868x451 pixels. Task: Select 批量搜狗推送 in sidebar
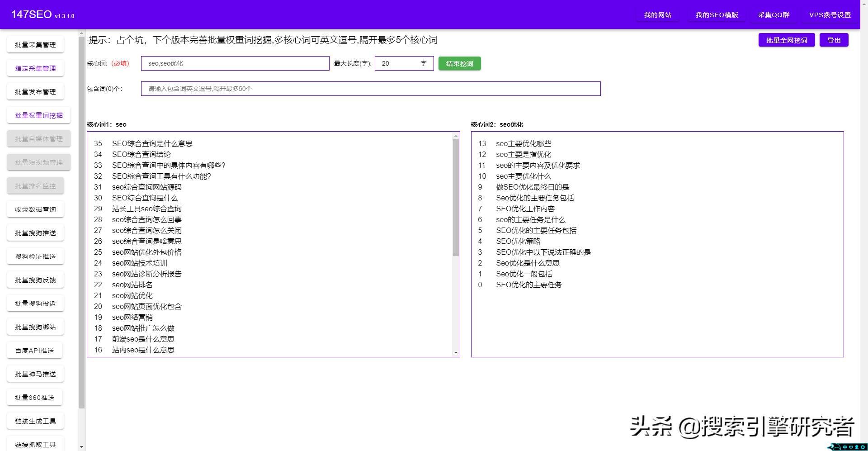[x=35, y=233]
